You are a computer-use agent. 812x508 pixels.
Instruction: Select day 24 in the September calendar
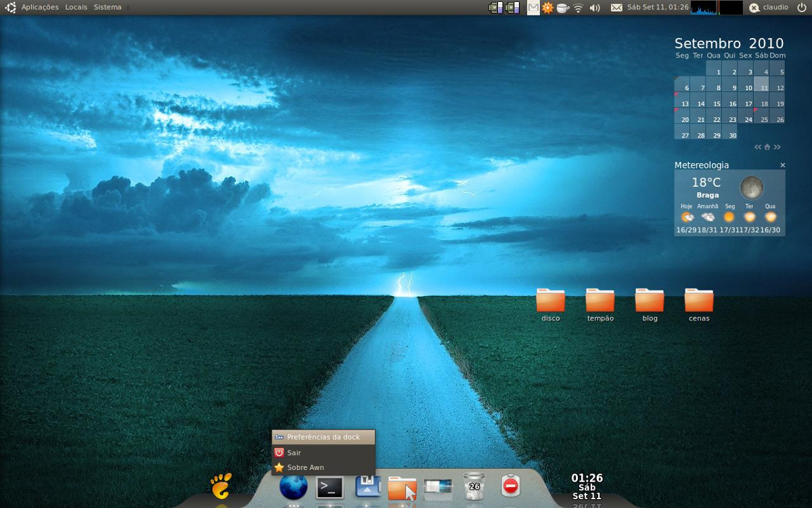point(748,120)
